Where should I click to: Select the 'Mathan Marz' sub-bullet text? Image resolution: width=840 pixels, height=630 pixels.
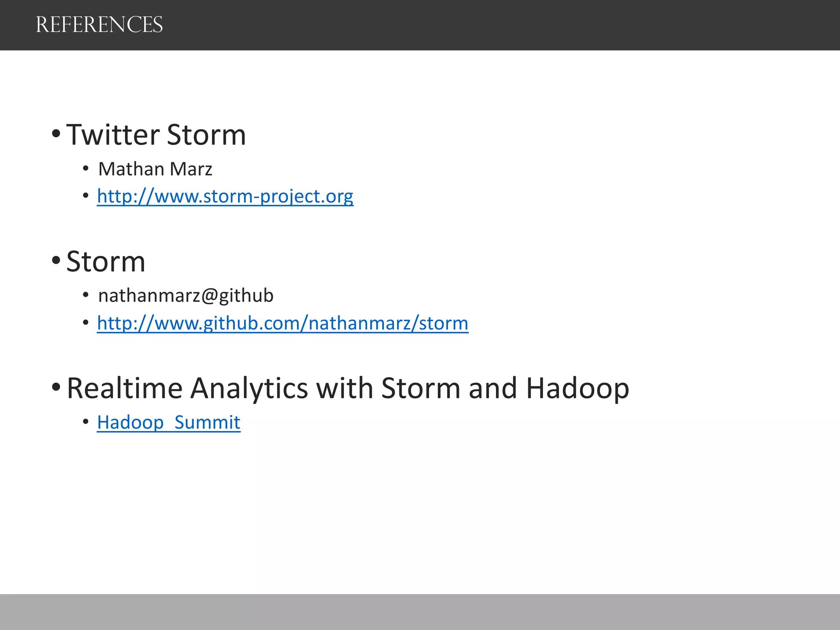pyautogui.click(x=155, y=169)
